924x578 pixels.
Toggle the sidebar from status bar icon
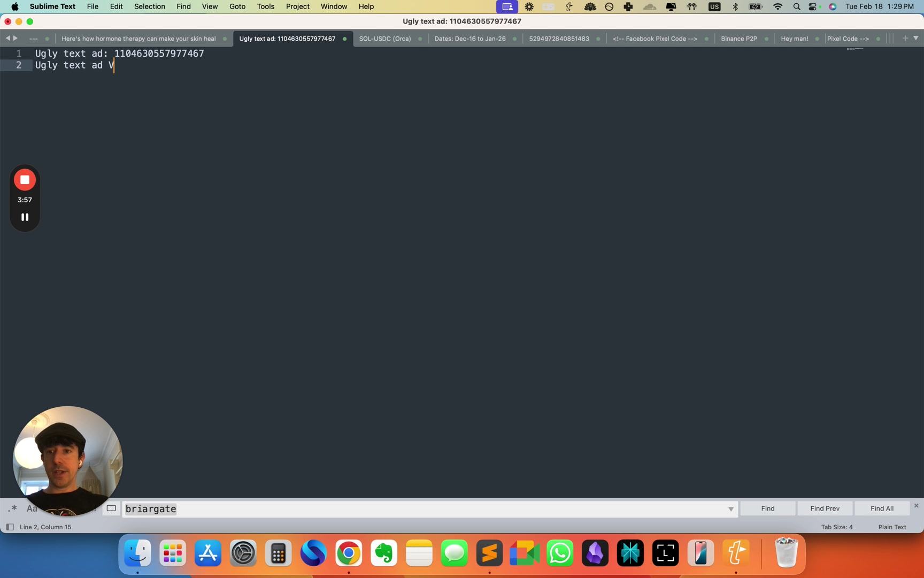[x=10, y=527]
